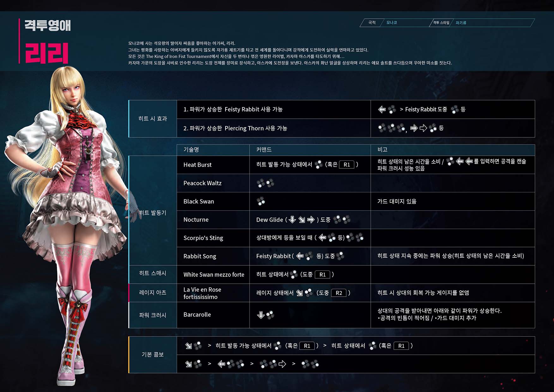Click the hollow forward arrow in Piercing Thorn row

[423, 128]
